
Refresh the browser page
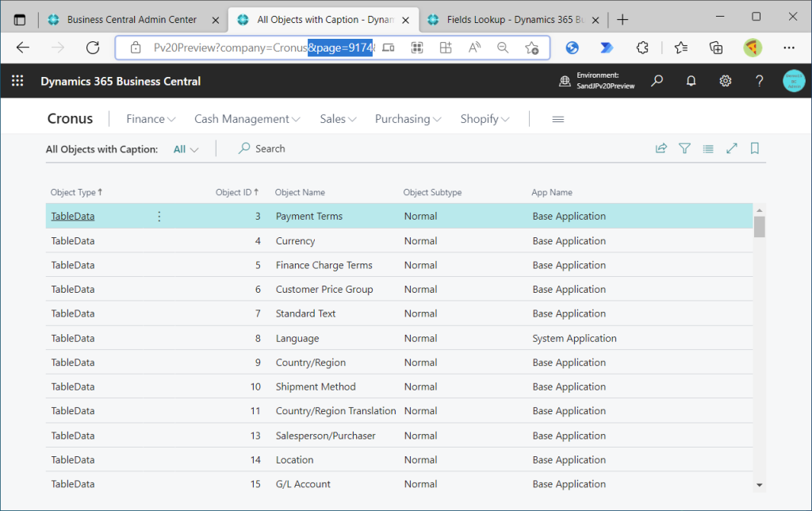[x=93, y=48]
